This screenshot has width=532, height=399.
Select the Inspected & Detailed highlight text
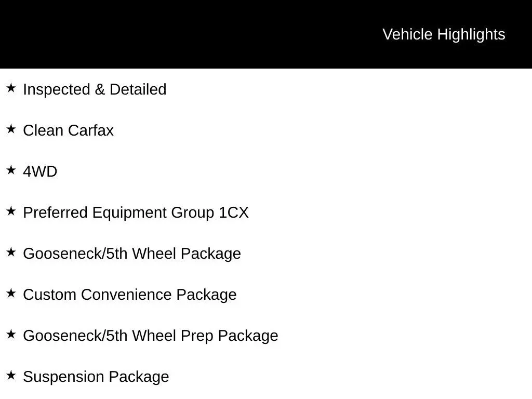click(95, 89)
